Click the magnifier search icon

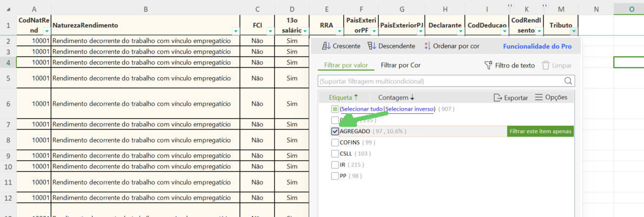[x=568, y=81]
